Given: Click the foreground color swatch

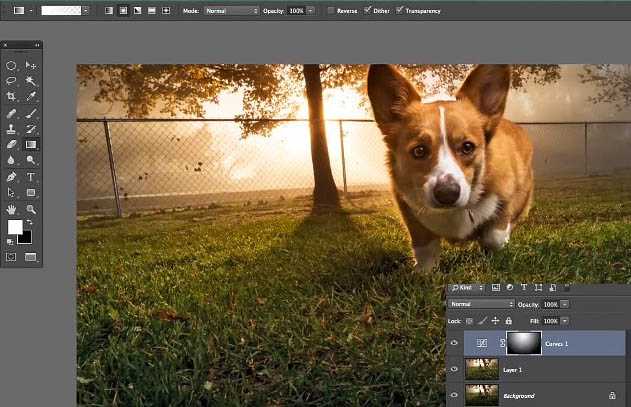Looking at the screenshot, I should click(15, 227).
